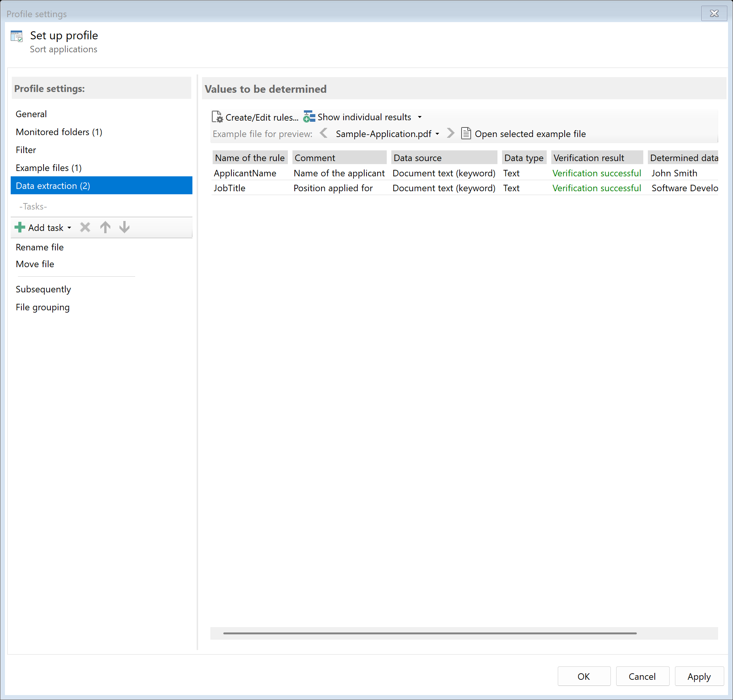
Task: Click the Create/Edit rules icon
Action: [x=216, y=117]
